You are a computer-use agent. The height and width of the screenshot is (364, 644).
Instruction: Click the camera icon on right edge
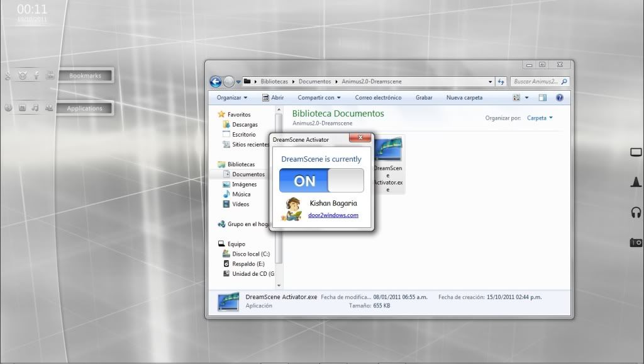click(x=636, y=242)
